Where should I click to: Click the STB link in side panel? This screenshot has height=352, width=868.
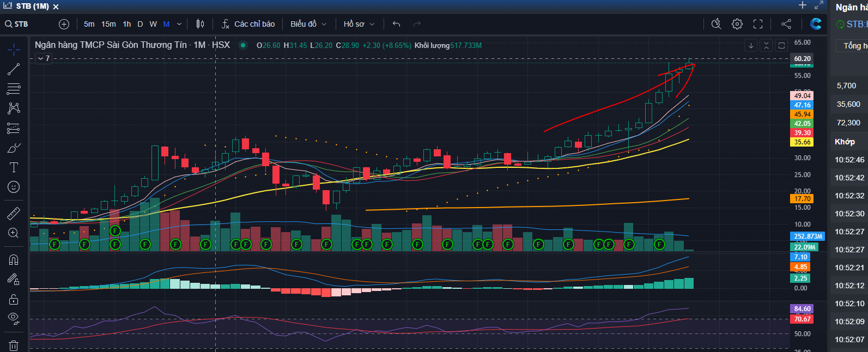click(856, 24)
